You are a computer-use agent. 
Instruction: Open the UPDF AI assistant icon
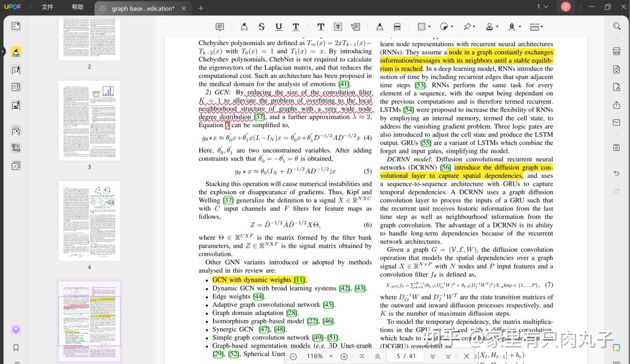point(617,348)
